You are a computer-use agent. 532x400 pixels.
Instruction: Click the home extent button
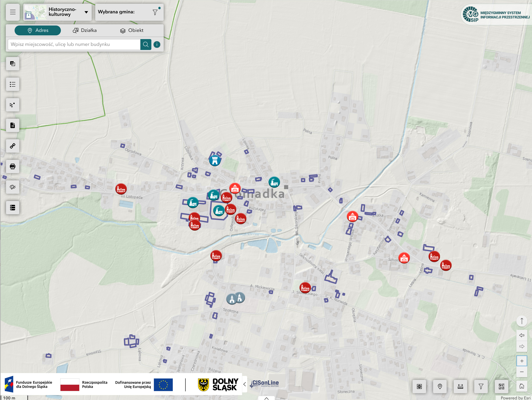[x=522, y=386]
